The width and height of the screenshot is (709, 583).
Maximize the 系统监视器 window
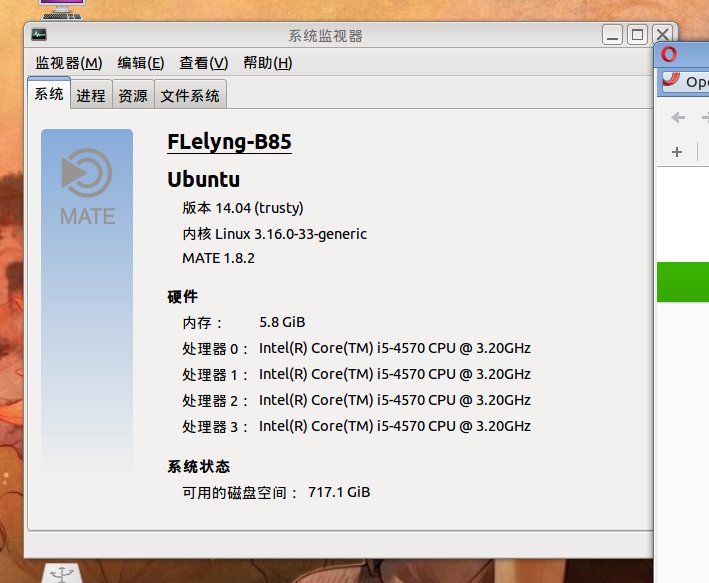click(x=637, y=35)
